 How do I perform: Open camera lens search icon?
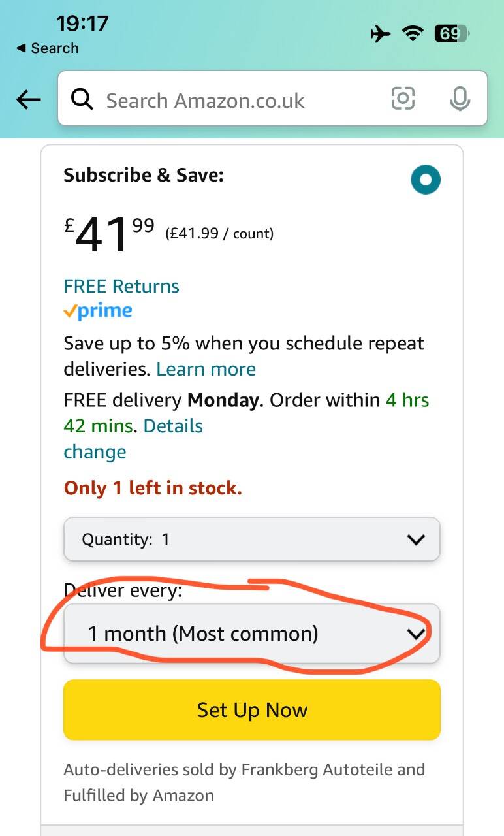coord(403,99)
